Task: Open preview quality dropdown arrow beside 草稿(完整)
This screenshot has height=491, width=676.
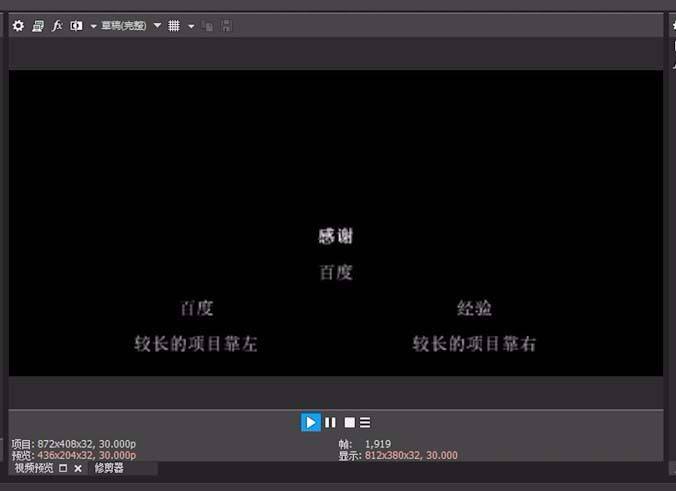Action: [157, 26]
